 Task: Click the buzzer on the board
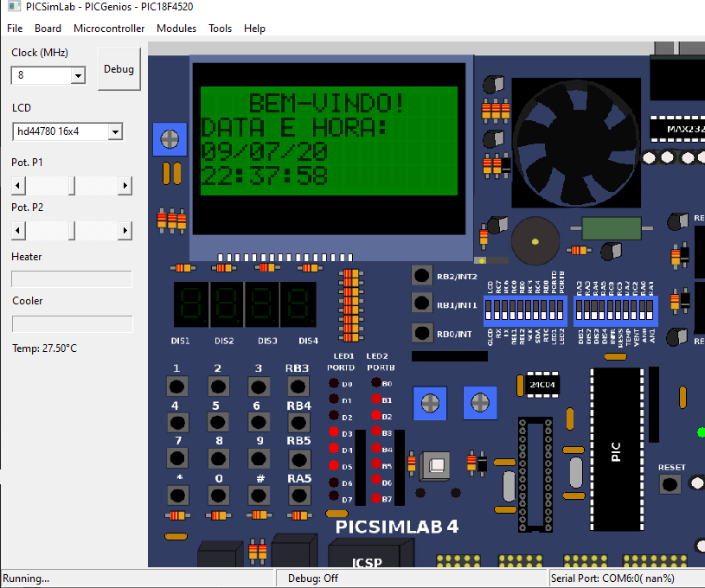[x=535, y=241]
